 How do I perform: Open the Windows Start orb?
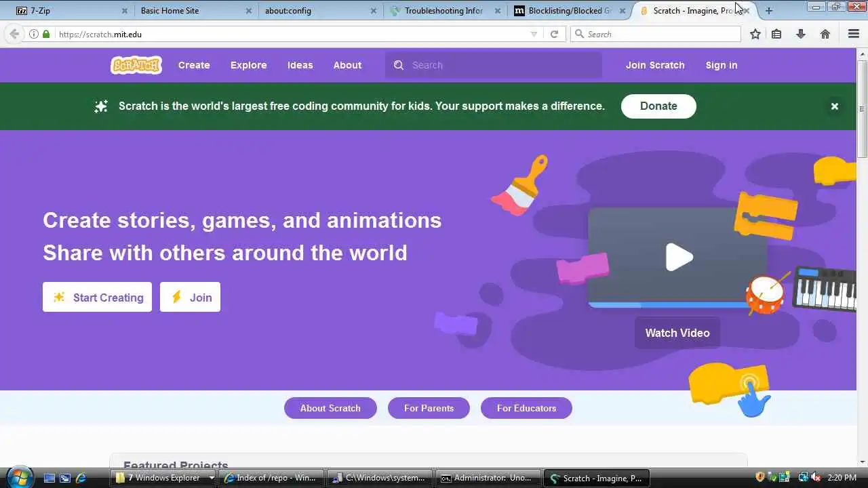18,476
